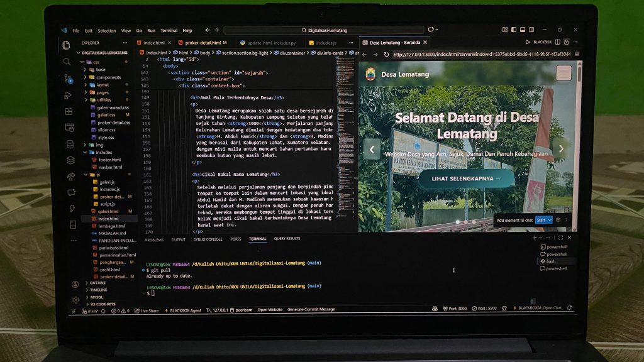Open the Terminal menu
Image resolution: width=644 pixels, height=362 pixels.
tap(169, 30)
